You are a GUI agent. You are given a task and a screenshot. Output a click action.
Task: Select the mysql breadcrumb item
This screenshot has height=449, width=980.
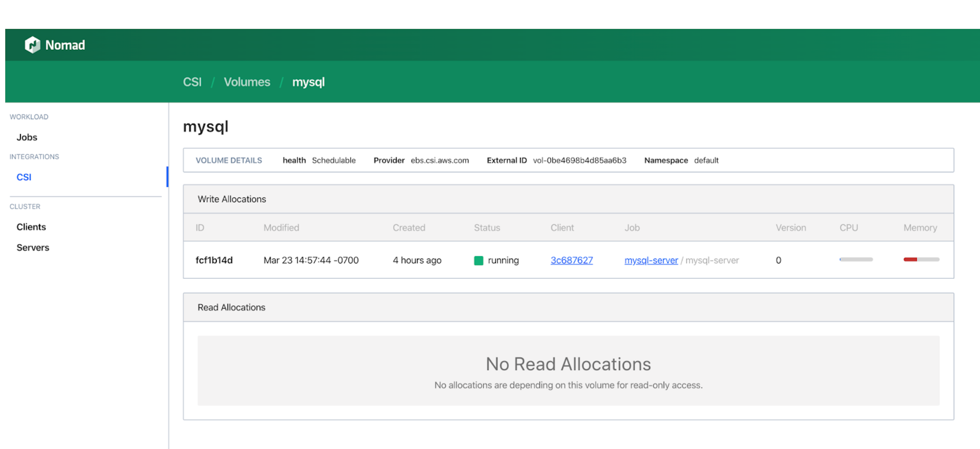point(308,82)
